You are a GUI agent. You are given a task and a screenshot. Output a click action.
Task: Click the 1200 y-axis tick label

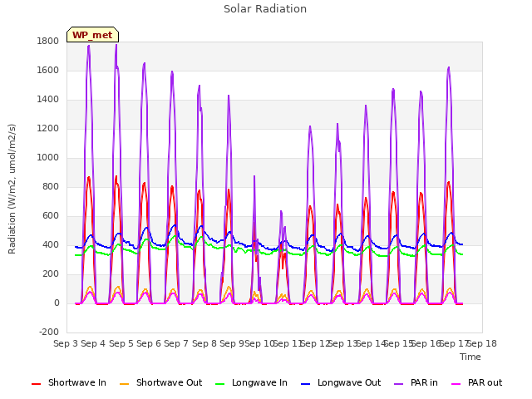click(x=48, y=129)
